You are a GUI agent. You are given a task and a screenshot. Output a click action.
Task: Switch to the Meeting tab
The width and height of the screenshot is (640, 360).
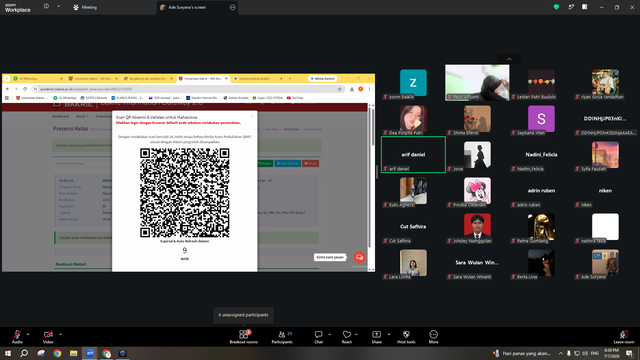click(x=85, y=7)
